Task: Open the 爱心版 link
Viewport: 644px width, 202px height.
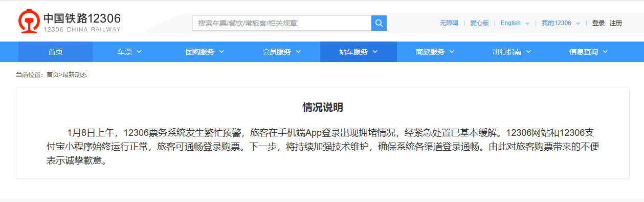Action: (x=479, y=23)
